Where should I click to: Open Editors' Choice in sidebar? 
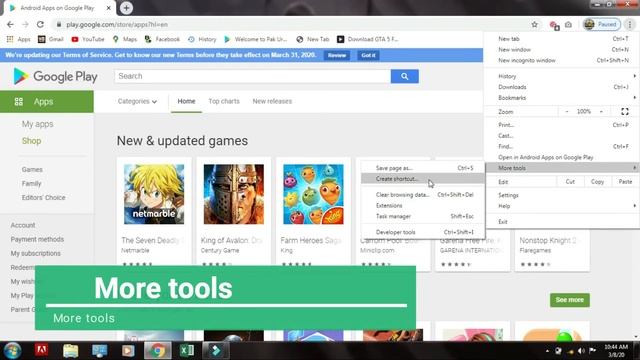43,198
